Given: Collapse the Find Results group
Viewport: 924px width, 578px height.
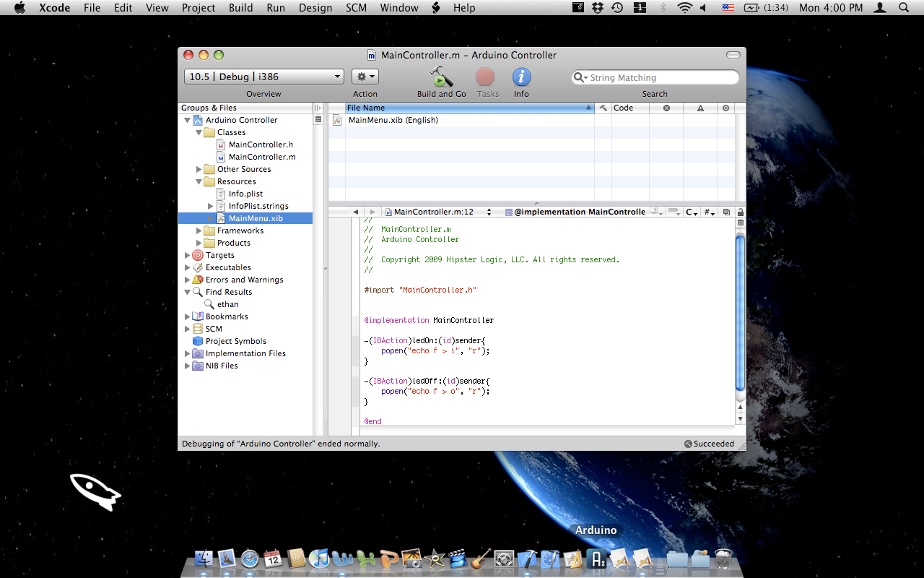Looking at the screenshot, I should pos(188,292).
